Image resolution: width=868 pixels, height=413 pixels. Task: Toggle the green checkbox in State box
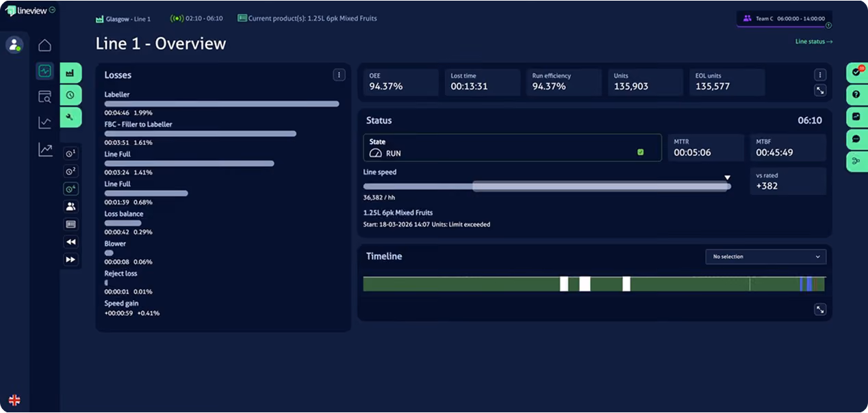coord(641,152)
